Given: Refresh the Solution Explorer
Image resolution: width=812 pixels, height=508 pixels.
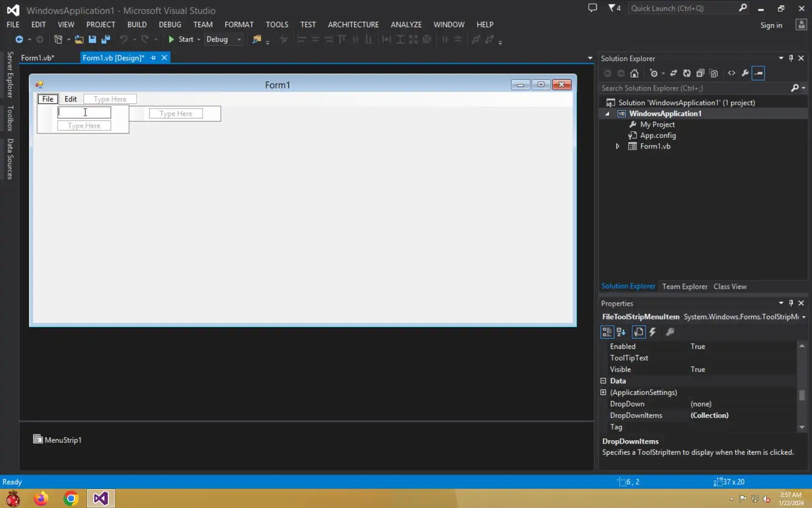Looking at the screenshot, I should [687, 73].
